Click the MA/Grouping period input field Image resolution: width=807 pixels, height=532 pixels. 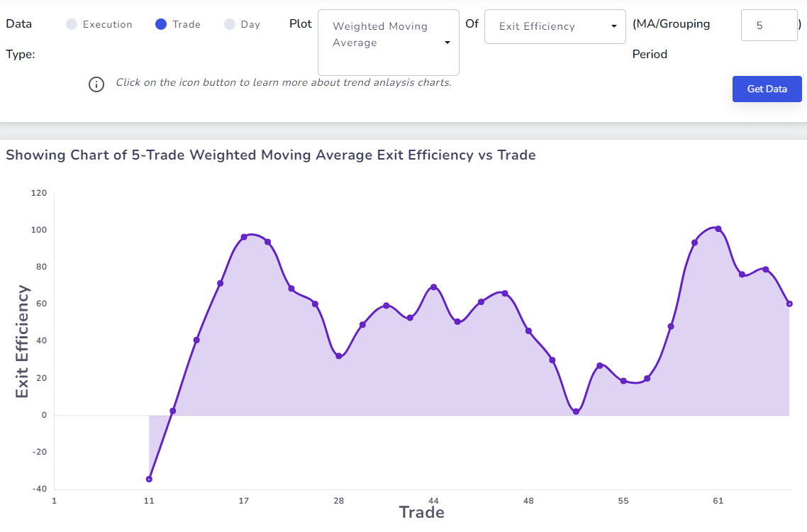click(769, 26)
